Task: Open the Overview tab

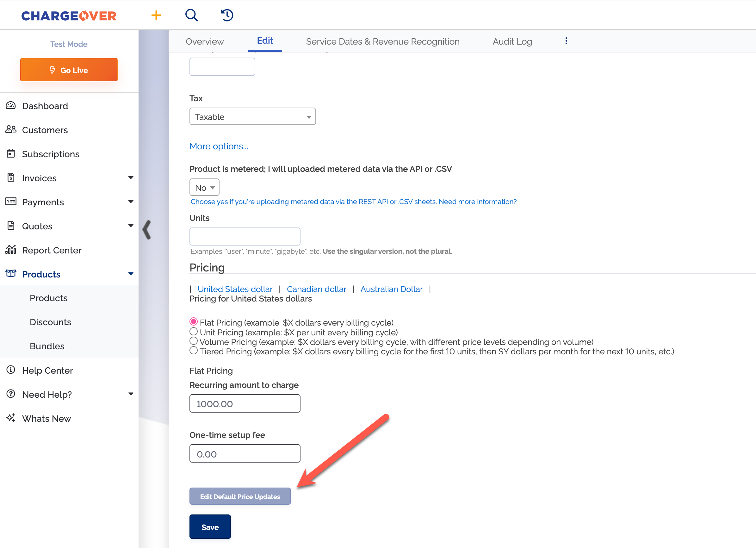Action: 204,41
